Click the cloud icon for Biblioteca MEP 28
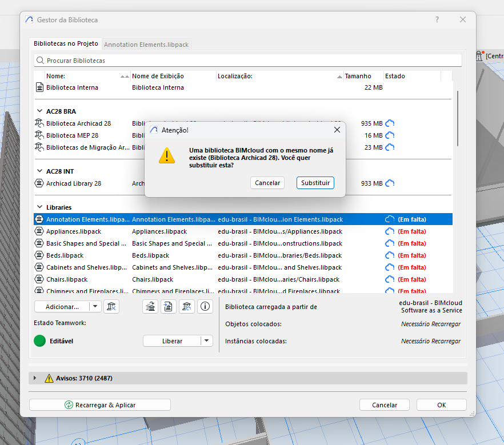Image resolution: width=504 pixels, height=445 pixels. point(390,135)
